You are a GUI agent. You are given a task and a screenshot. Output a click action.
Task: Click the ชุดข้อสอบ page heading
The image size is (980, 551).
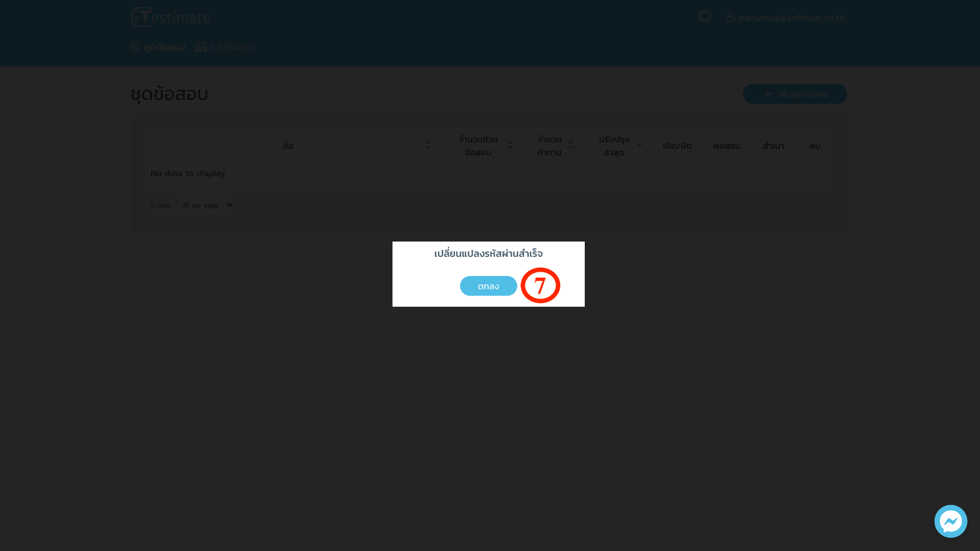169,94
